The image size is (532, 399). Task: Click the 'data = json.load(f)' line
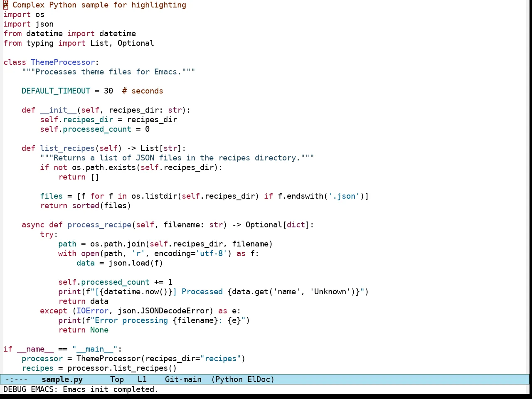(120, 263)
